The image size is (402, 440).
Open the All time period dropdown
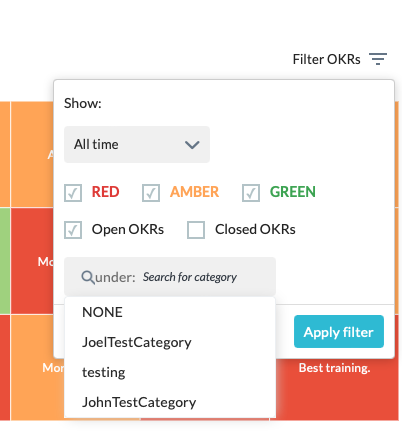pyautogui.click(x=137, y=144)
